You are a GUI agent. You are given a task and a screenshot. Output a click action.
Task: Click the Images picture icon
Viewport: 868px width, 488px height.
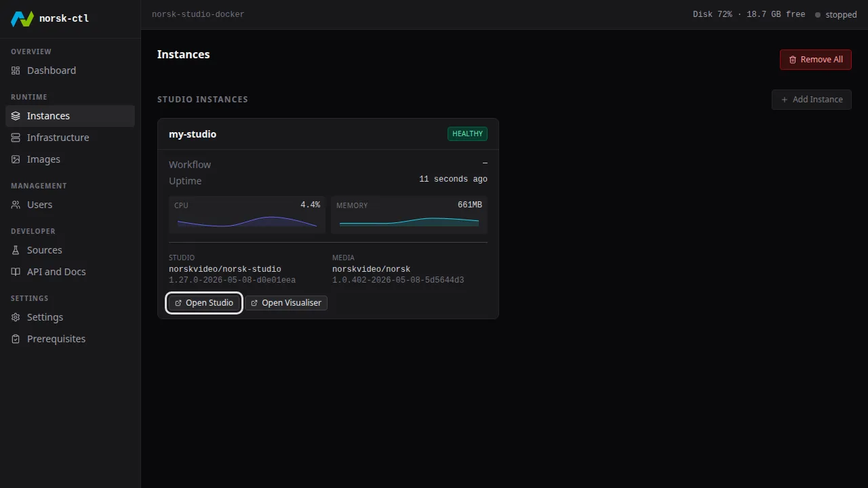click(16, 159)
